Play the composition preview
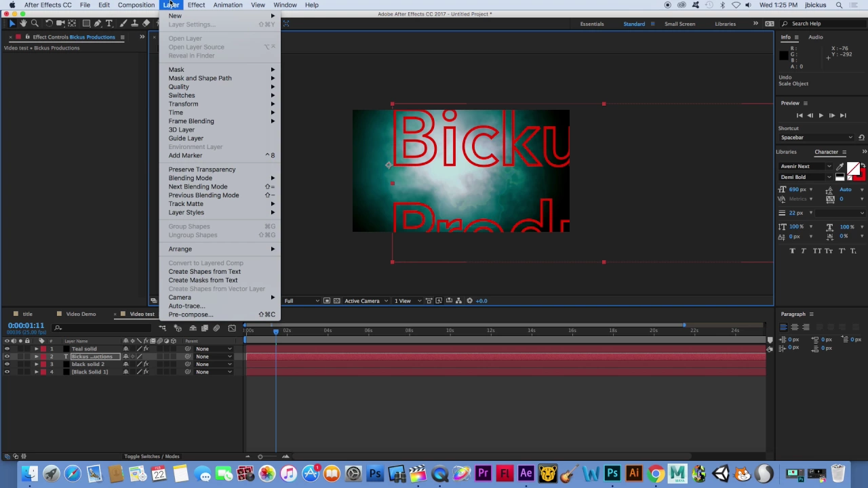This screenshot has width=868, height=488. [821, 116]
